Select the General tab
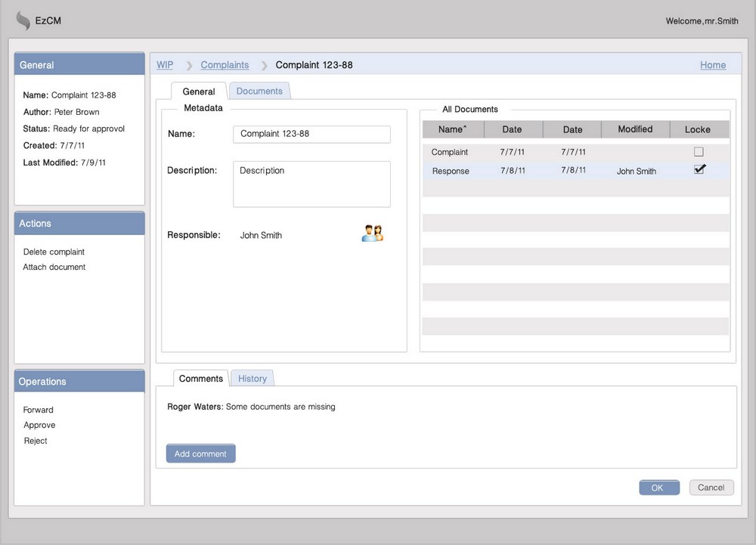Image resolution: width=756 pixels, height=545 pixels. 199,91
